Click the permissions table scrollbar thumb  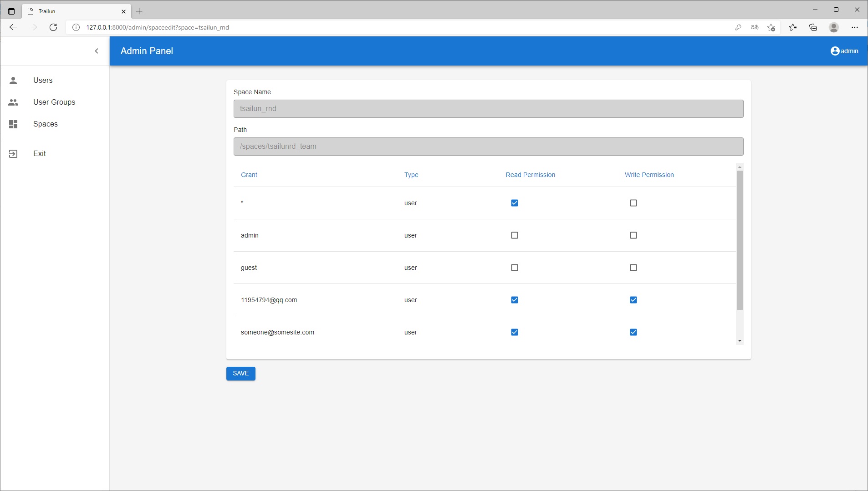click(x=740, y=240)
